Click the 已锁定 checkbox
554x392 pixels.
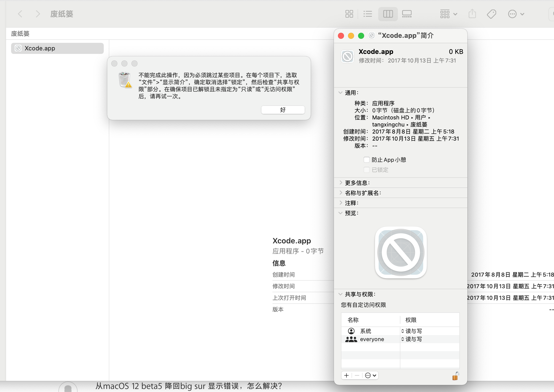tap(367, 170)
